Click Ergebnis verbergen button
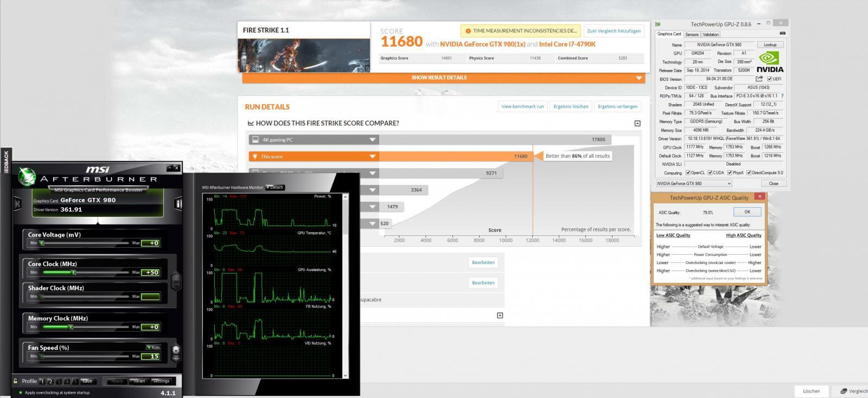This screenshot has height=398, width=868. 617,106
